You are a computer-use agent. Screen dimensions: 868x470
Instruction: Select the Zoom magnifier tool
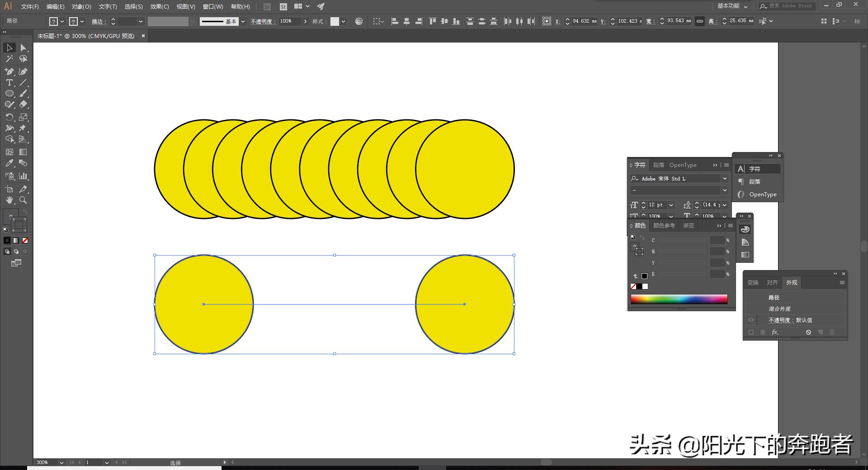pos(23,200)
